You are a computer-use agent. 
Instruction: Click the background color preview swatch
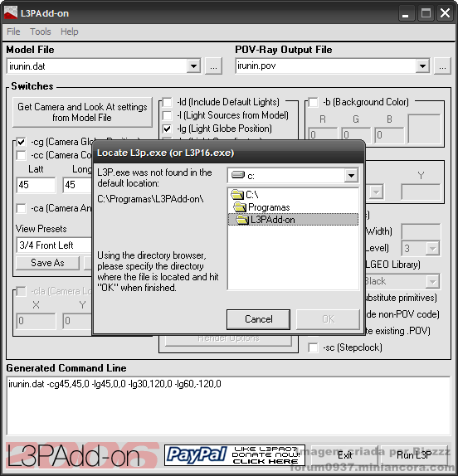(x=424, y=129)
